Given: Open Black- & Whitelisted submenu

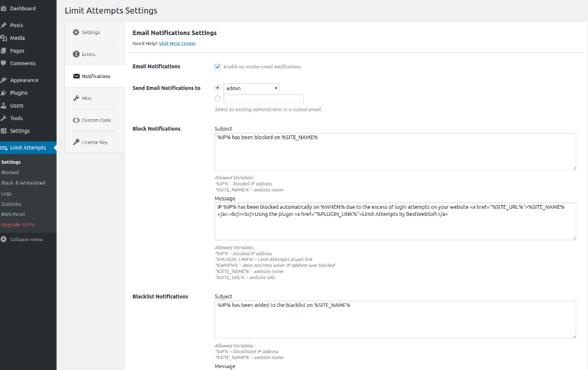Looking at the screenshot, I should point(23,183).
